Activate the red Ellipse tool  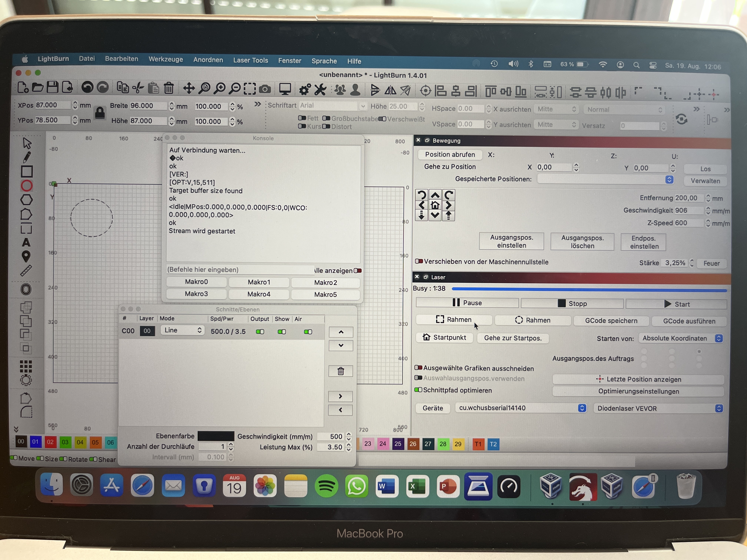[27, 186]
